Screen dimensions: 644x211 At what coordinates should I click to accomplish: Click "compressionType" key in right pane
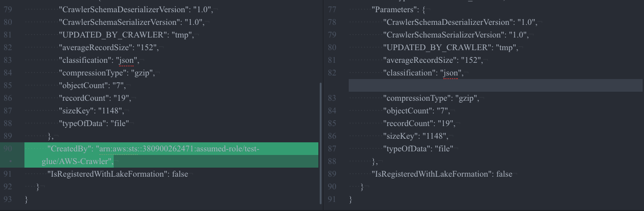[x=417, y=98]
